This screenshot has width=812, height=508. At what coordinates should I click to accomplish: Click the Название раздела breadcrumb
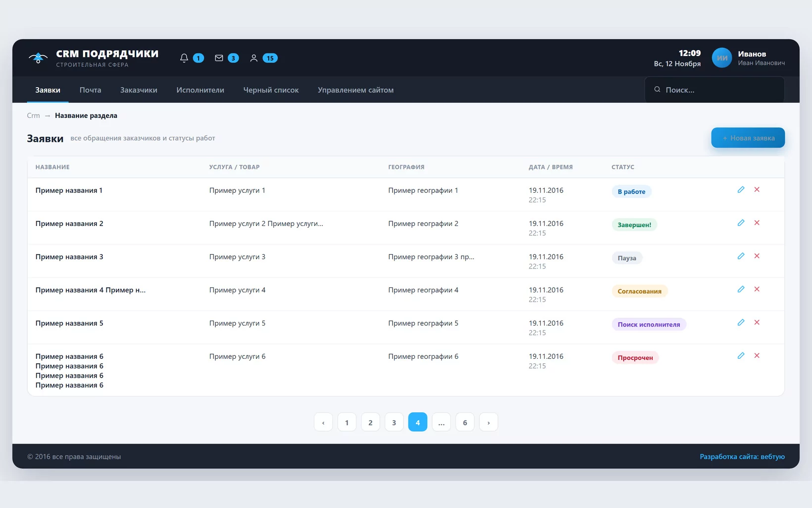click(86, 115)
